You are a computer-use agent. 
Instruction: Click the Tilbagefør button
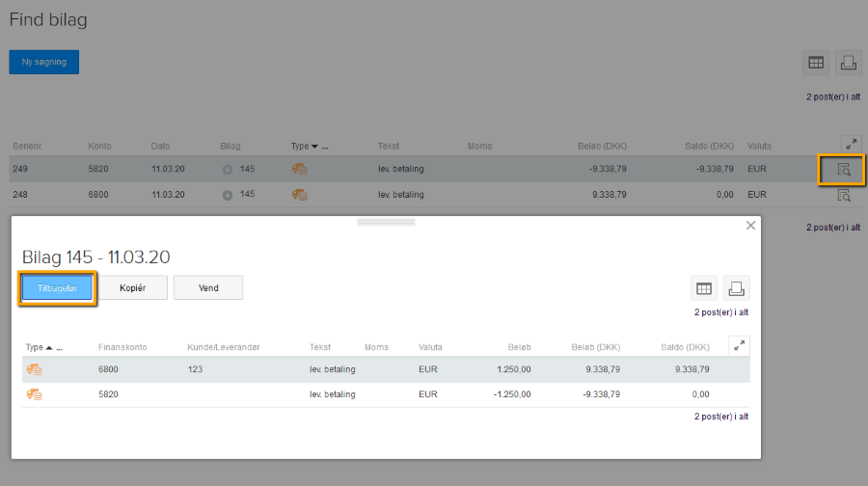58,287
